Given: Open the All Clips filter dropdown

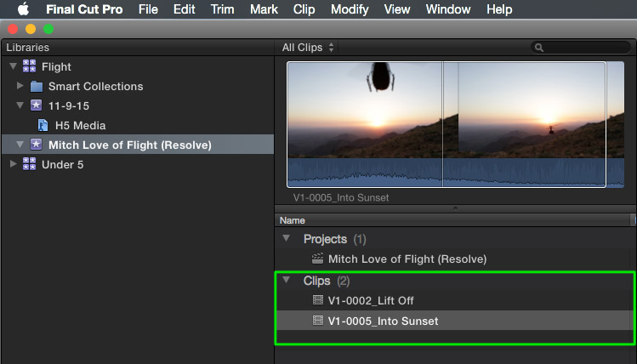Looking at the screenshot, I should click(308, 48).
